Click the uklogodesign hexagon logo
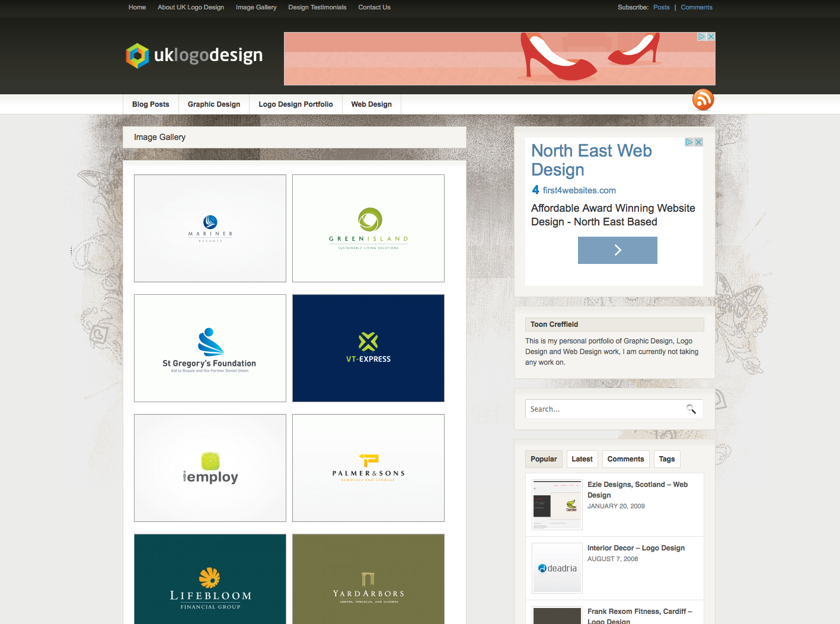Screen dimensions: 840x624 click(x=137, y=56)
